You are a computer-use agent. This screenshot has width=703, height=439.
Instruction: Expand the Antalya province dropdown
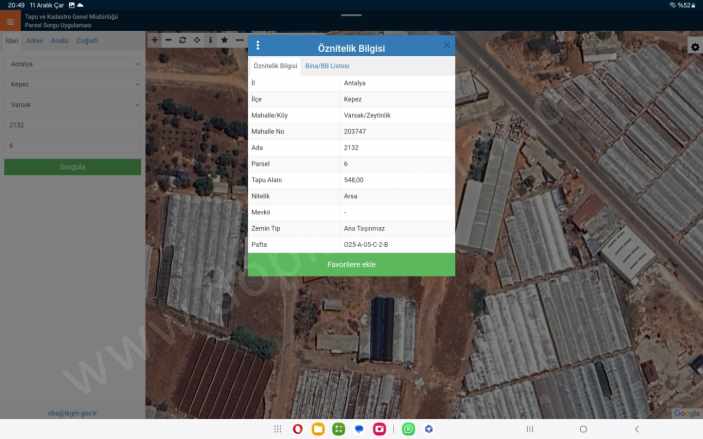point(72,64)
